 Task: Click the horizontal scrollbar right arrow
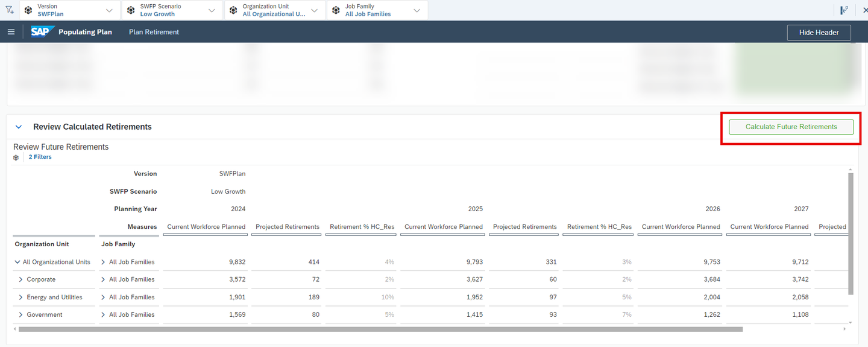tap(844, 329)
